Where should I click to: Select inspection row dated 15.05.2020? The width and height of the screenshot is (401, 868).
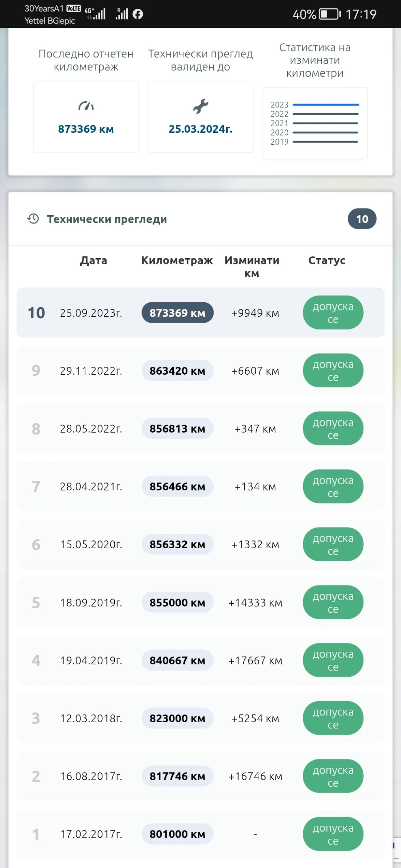click(x=200, y=544)
